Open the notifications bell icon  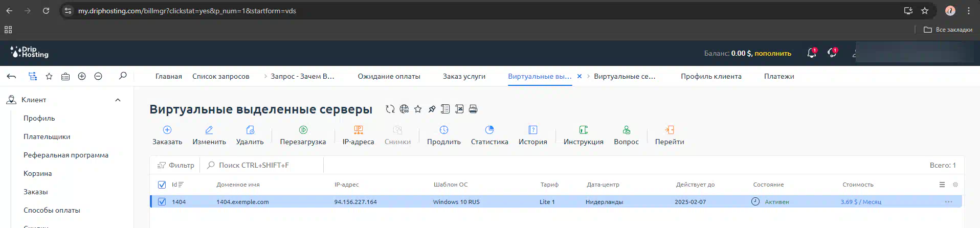811,53
